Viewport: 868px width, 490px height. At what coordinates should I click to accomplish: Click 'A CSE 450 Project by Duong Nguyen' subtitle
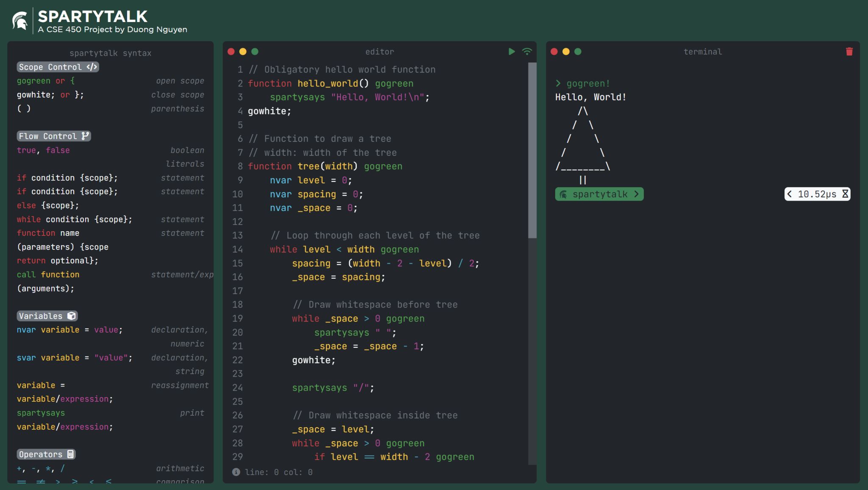point(112,29)
